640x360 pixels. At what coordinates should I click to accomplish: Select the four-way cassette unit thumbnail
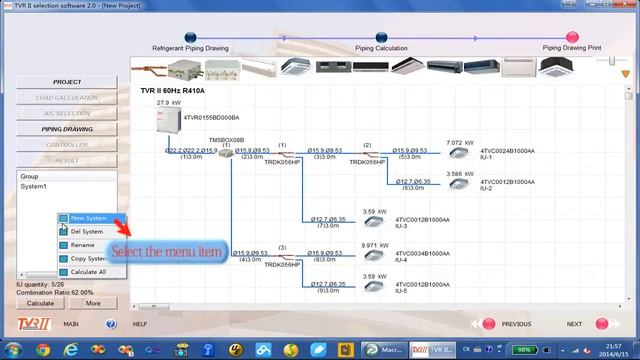coord(296,67)
